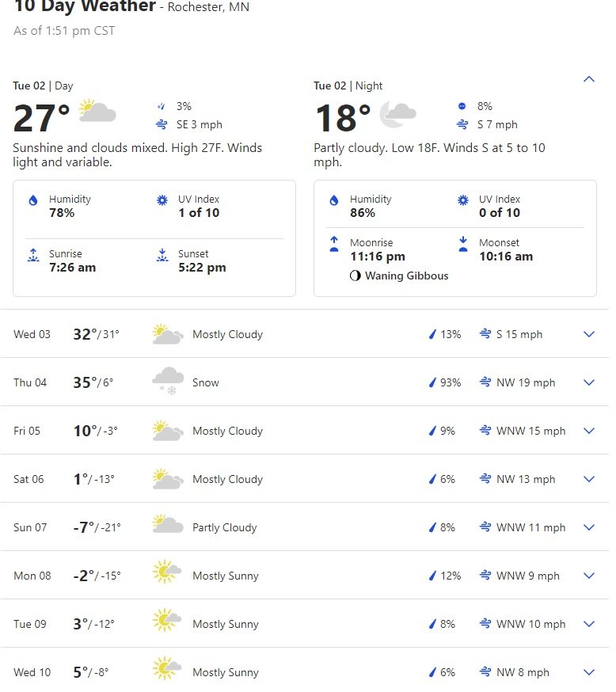Select the Fri 05 Mostly Cloudy row
Viewport: 616px width, 692px height.
coord(305,431)
